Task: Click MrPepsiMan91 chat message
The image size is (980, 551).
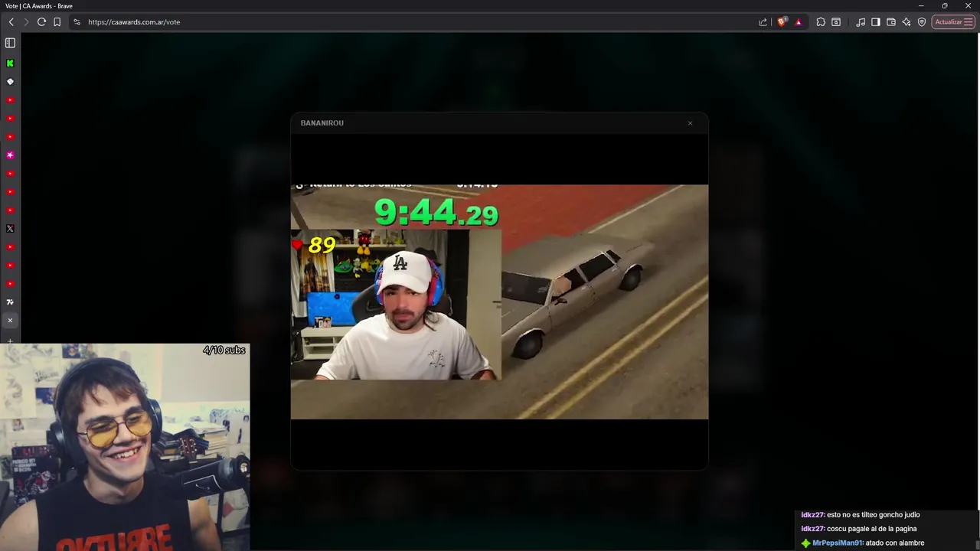Action: tap(863, 543)
